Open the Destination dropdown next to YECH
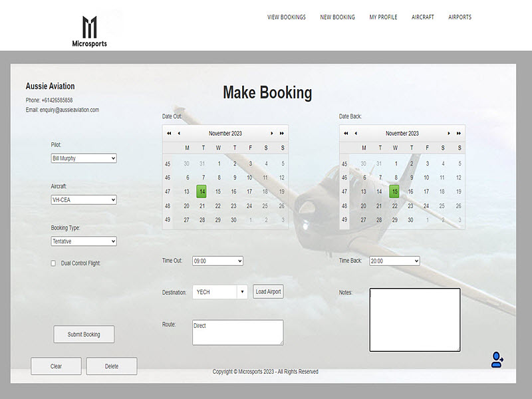 (242, 291)
